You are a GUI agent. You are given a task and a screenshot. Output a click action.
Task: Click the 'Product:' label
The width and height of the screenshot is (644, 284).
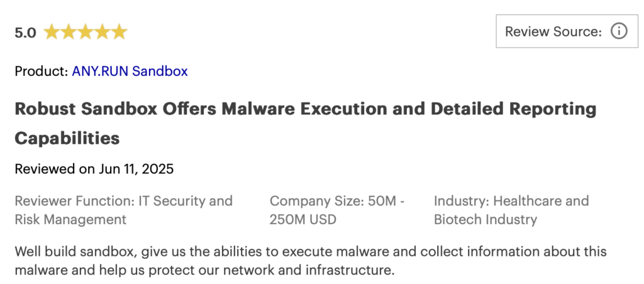tap(41, 71)
